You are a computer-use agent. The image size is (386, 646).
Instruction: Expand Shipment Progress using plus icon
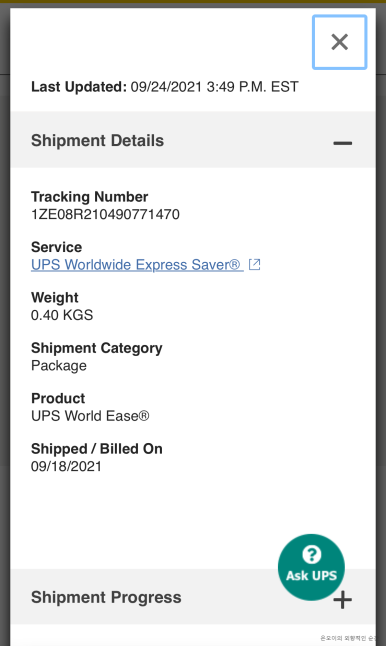tap(343, 599)
